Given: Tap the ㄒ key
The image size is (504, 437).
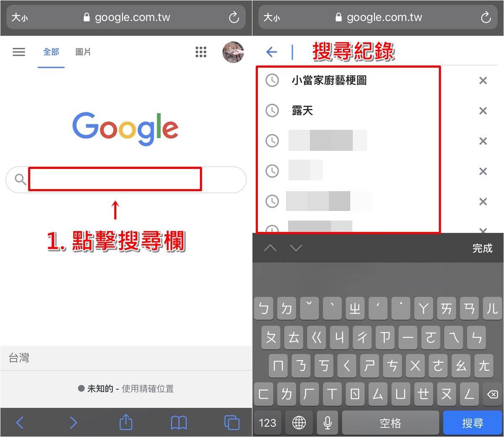Looking at the screenshot, I should (332, 394).
